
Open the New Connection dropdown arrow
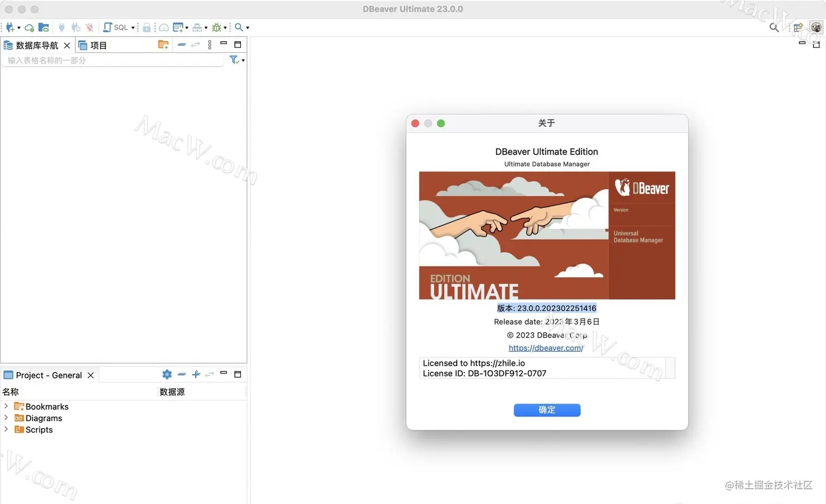pos(19,28)
